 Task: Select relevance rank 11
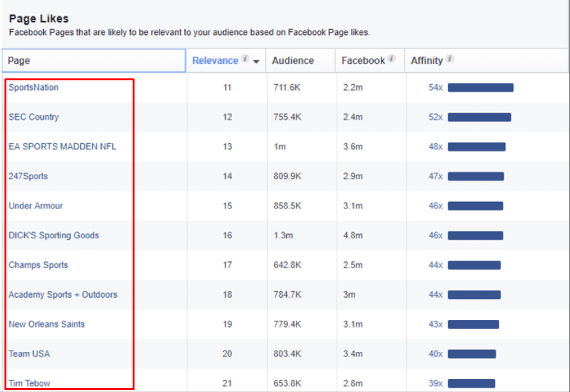tap(227, 87)
